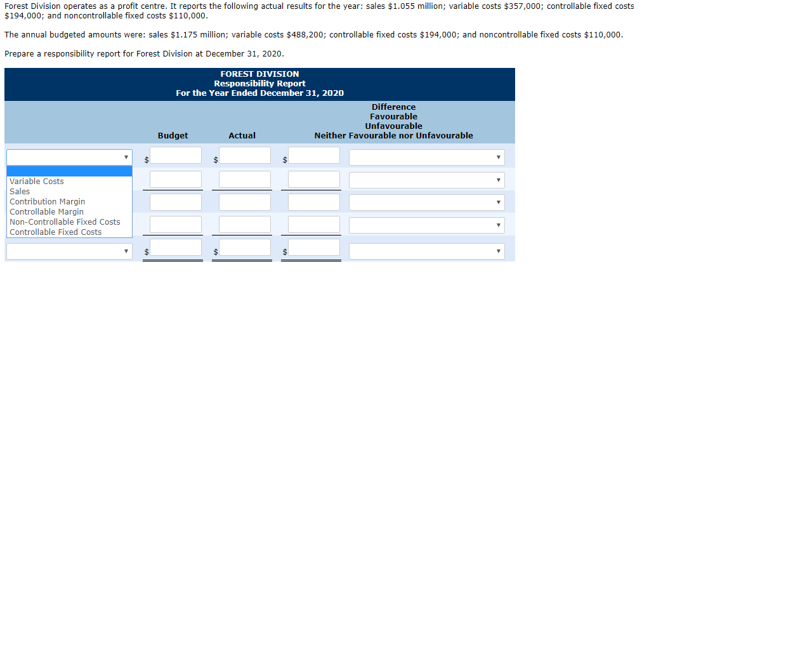The image size is (812, 650).
Task: Click the Budget column header
Action: [173, 135]
